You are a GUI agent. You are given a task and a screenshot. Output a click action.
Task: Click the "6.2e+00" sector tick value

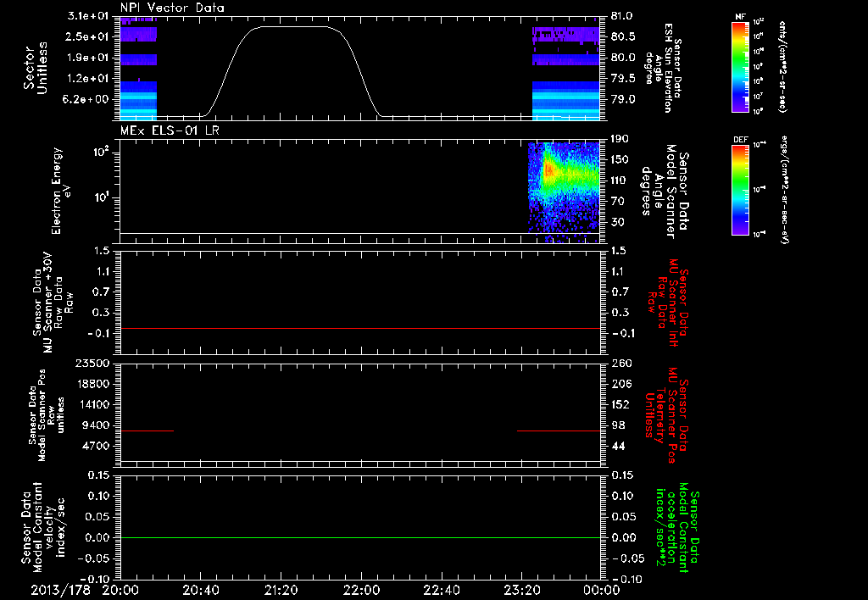point(87,99)
